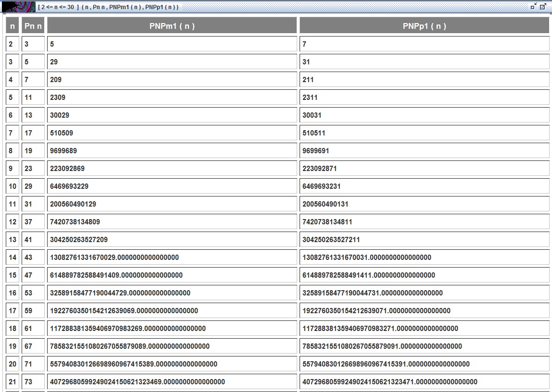Select the cell showing 223092869

172,169
